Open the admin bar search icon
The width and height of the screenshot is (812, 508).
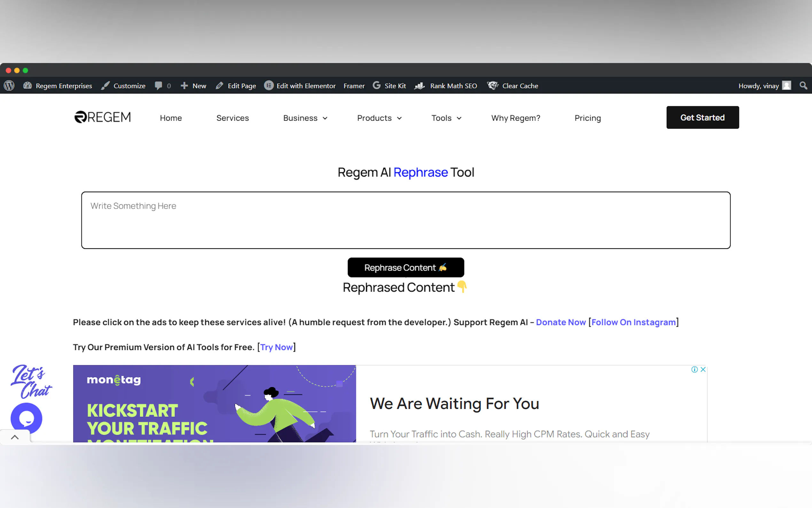[803, 86]
